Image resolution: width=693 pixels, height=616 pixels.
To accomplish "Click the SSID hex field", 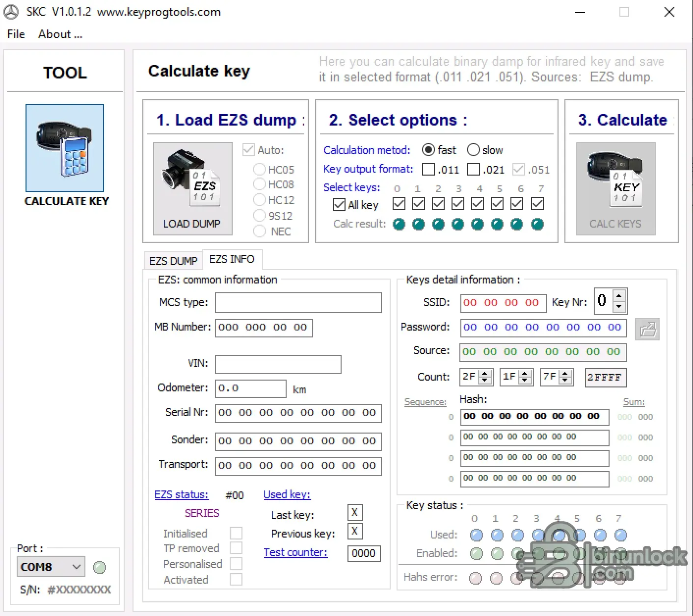I will click(504, 303).
